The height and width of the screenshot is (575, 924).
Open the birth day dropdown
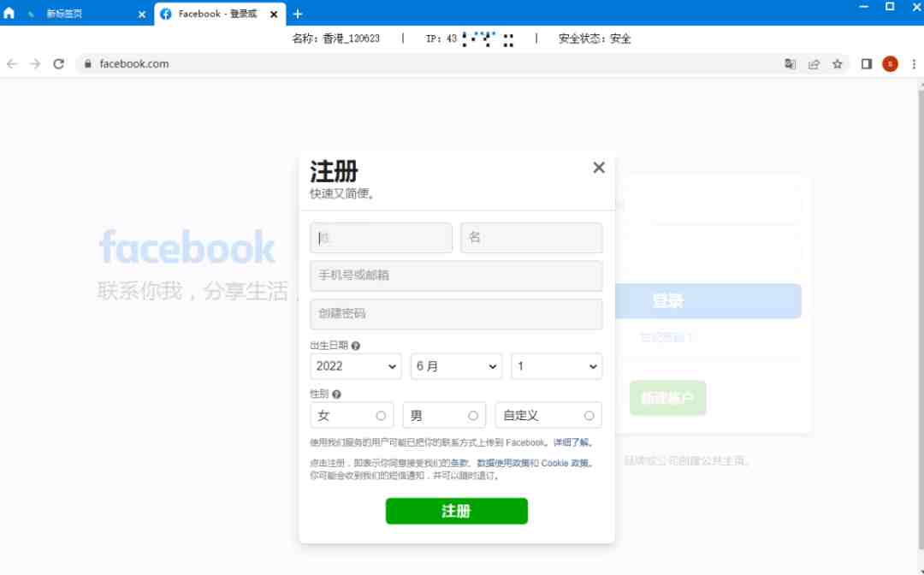point(556,366)
